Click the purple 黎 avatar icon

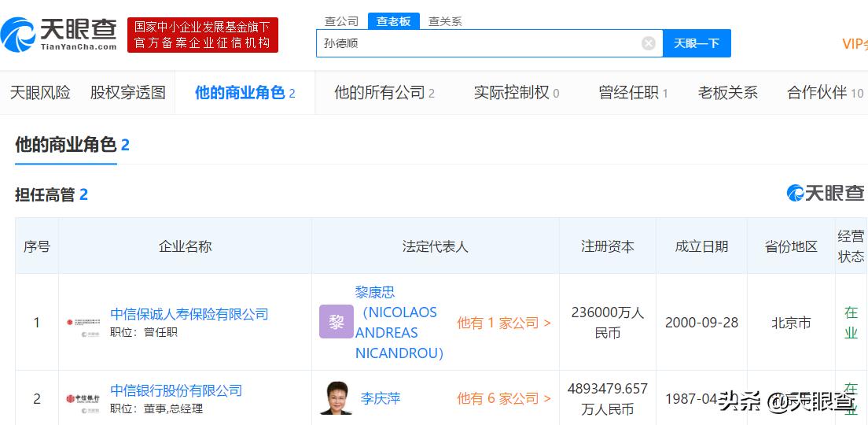click(336, 322)
